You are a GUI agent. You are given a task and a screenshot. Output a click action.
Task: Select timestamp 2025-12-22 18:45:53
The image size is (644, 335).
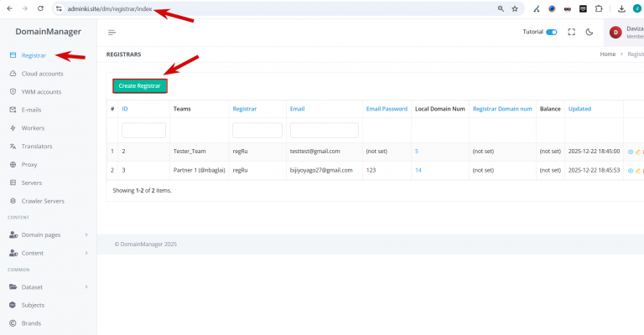click(x=594, y=170)
